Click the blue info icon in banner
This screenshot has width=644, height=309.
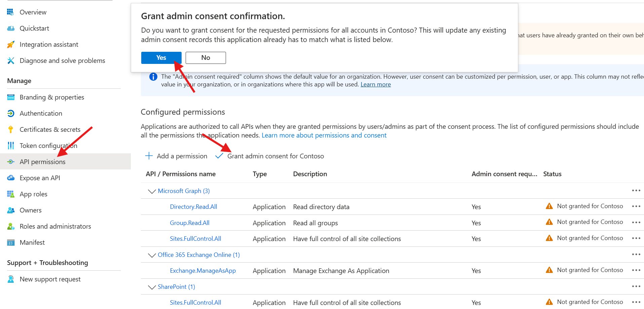153,77
